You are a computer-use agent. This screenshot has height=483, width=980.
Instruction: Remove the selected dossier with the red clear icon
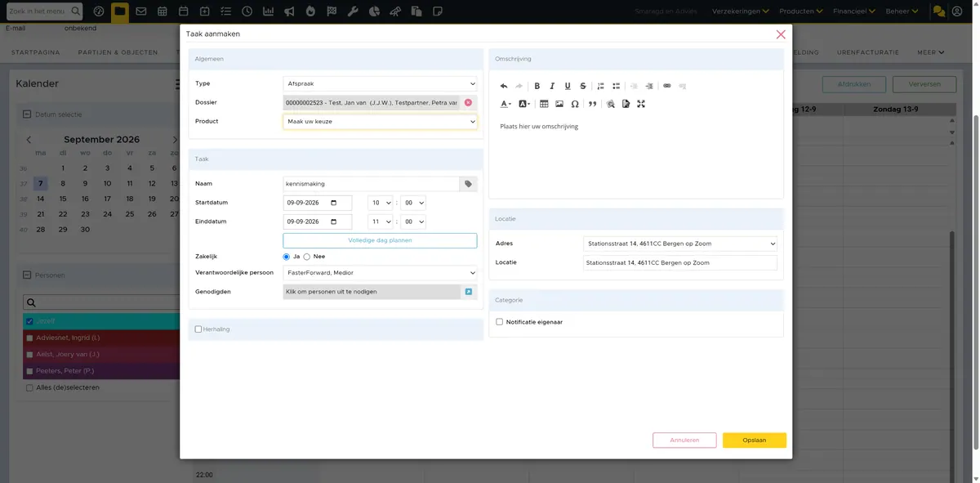(x=468, y=102)
